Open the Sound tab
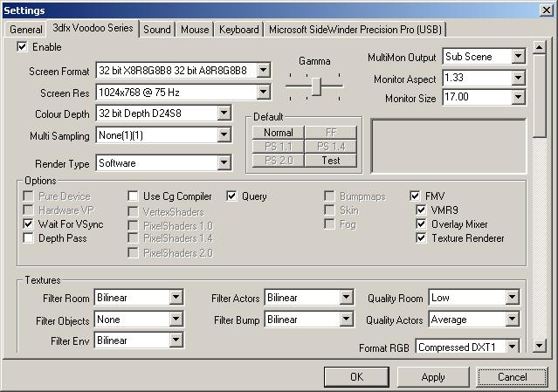This screenshot has height=392, width=558. point(157,29)
